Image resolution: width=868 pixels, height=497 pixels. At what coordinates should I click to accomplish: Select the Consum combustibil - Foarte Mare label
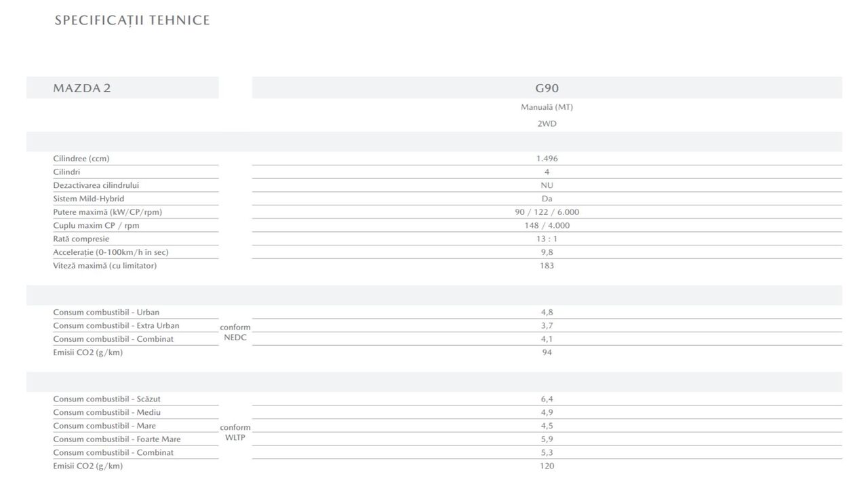coord(117,439)
